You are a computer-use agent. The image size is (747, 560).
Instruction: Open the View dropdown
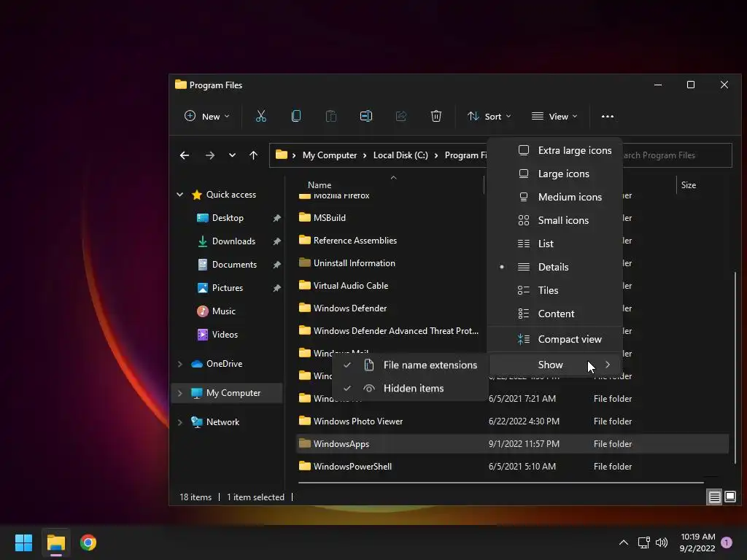point(554,116)
